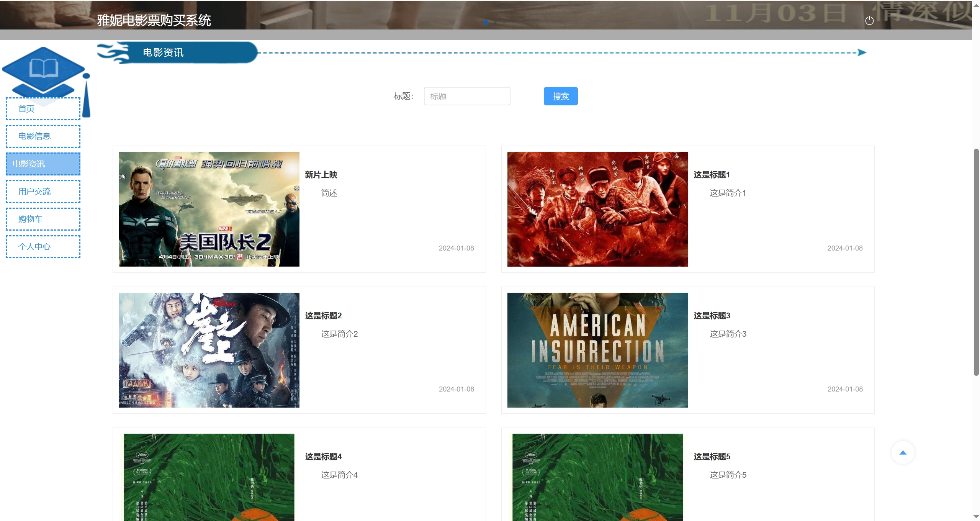Click the power logout icon in header
The image size is (980, 521).
pyautogui.click(x=869, y=21)
